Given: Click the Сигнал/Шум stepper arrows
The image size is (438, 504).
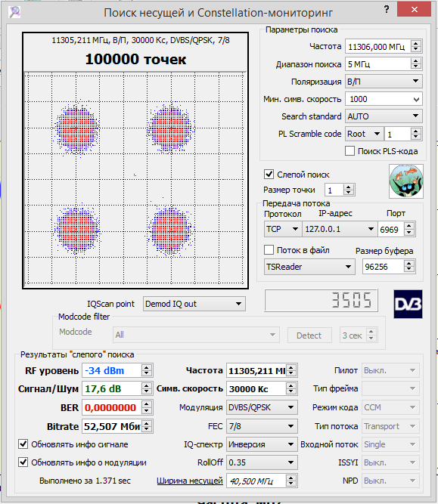Looking at the screenshot, I should pyautogui.click(x=147, y=388).
